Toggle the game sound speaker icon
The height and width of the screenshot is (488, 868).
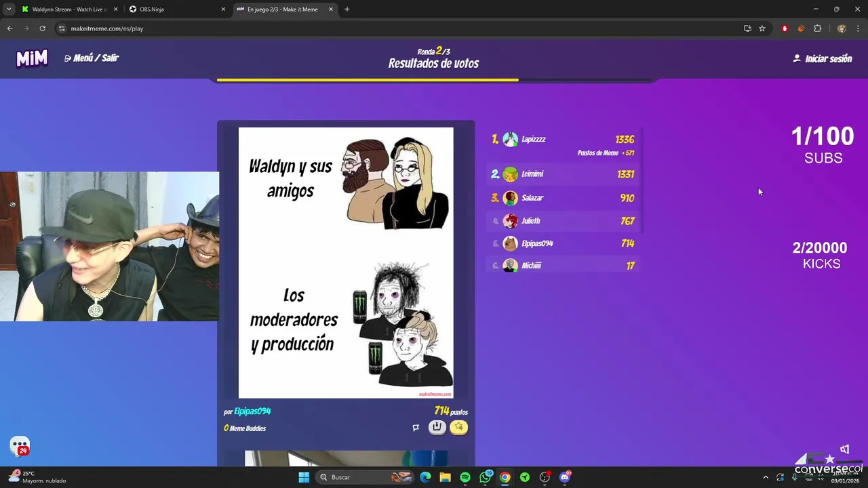(x=845, y=449)
